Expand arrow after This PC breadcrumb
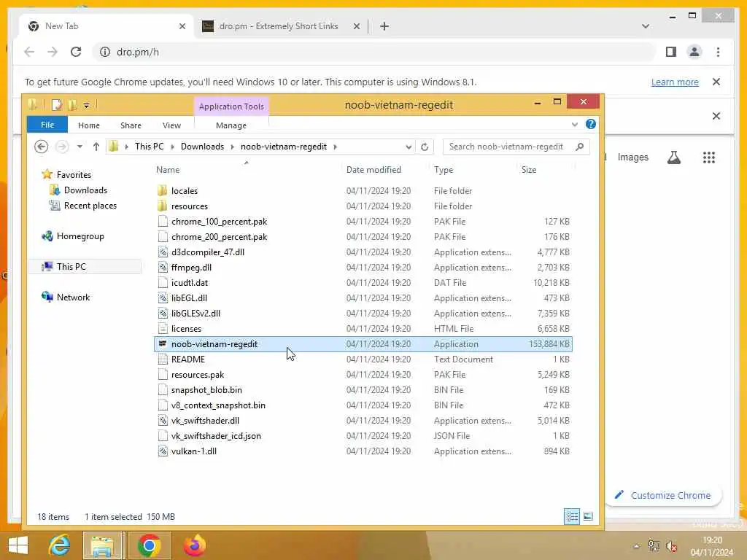The width and height of the screenshot is (747, 560). tap(172, 147)
